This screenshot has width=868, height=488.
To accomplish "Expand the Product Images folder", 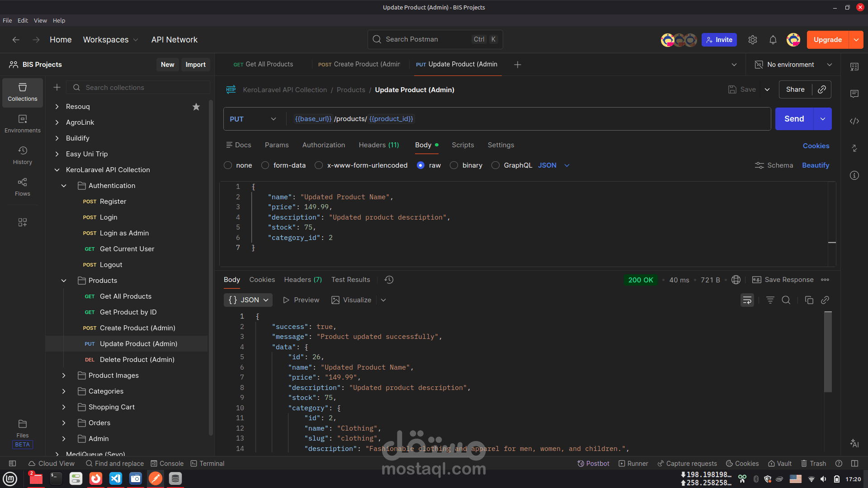I will coord(64,375).
